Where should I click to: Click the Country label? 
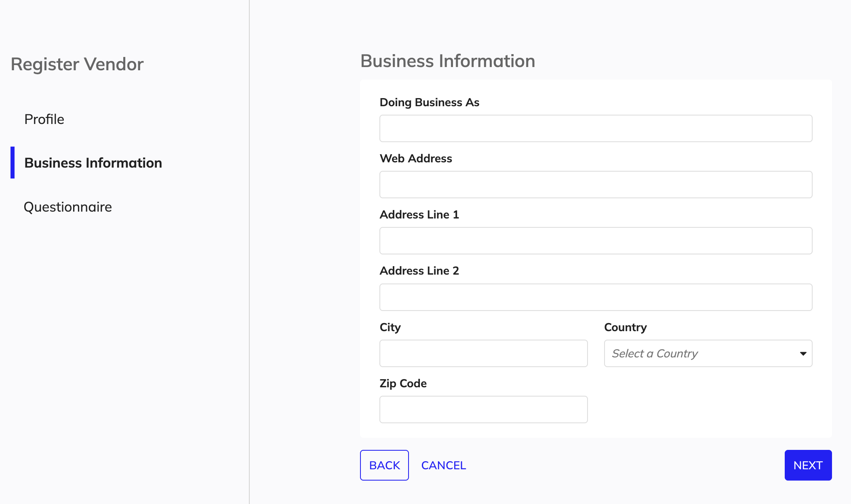pyautogui.click(x=625, y=327)
